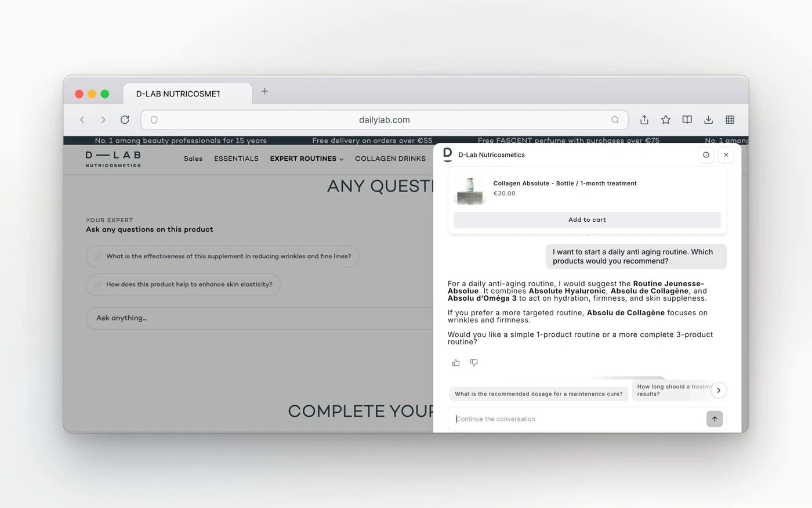Go forward with the browser forward arrow
This screenshot has height=508, width=812.
pos(103,120)
